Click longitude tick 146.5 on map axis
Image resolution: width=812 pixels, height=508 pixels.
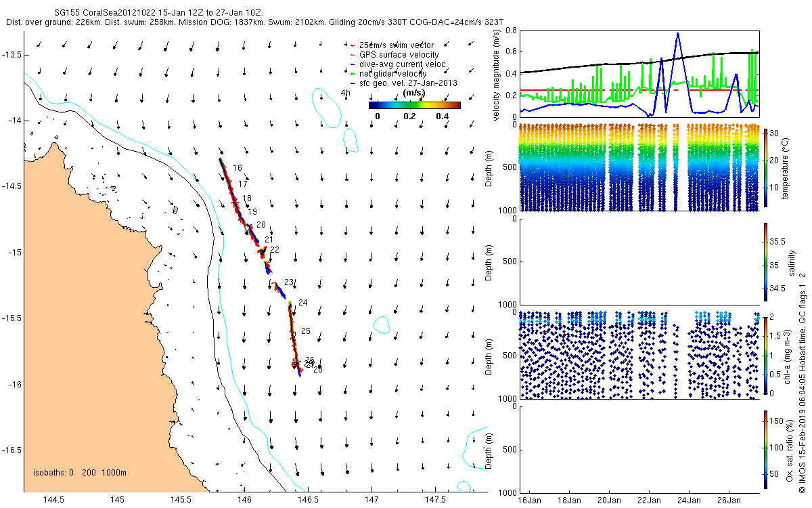[308, 500]
